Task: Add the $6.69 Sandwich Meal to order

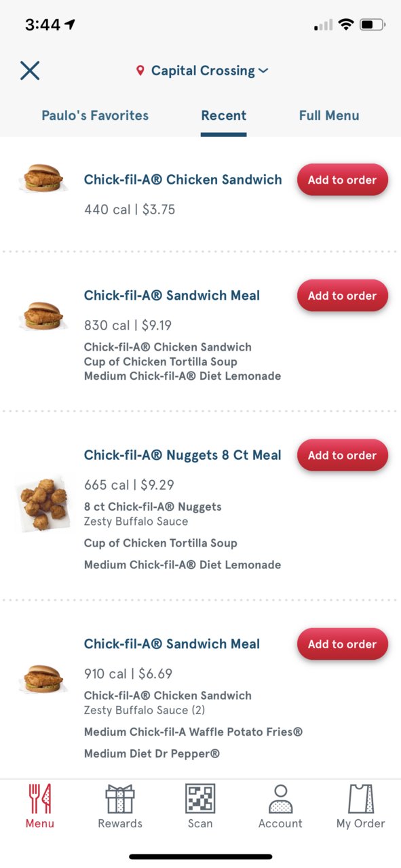Action: (343, 644)
